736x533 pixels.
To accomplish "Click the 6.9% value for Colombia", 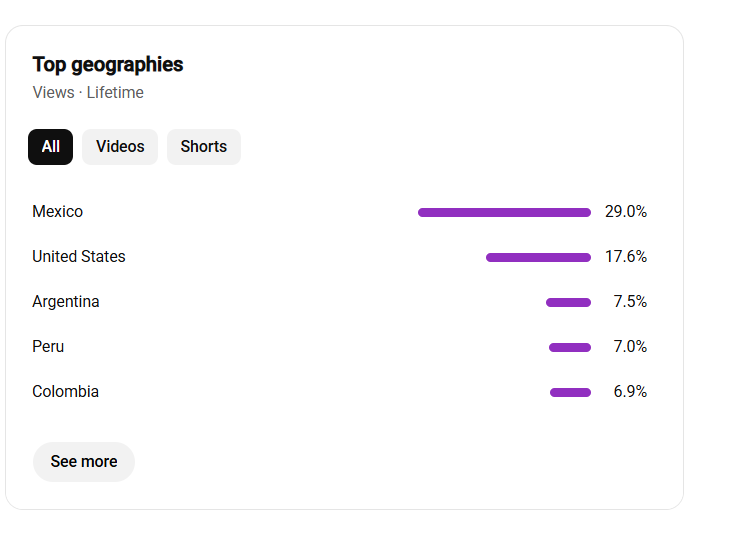I will [630, 392].
